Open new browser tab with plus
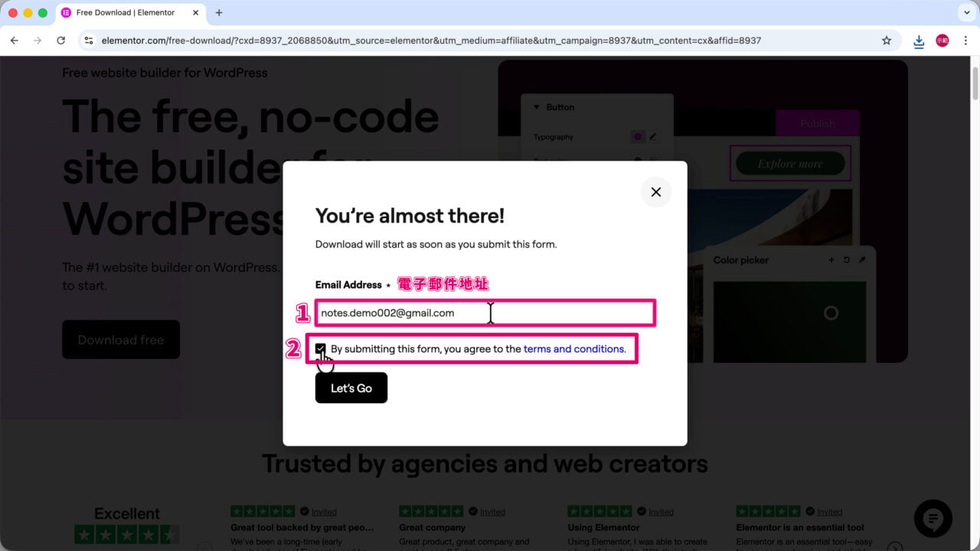980x551 pixels. pos(219,13)
